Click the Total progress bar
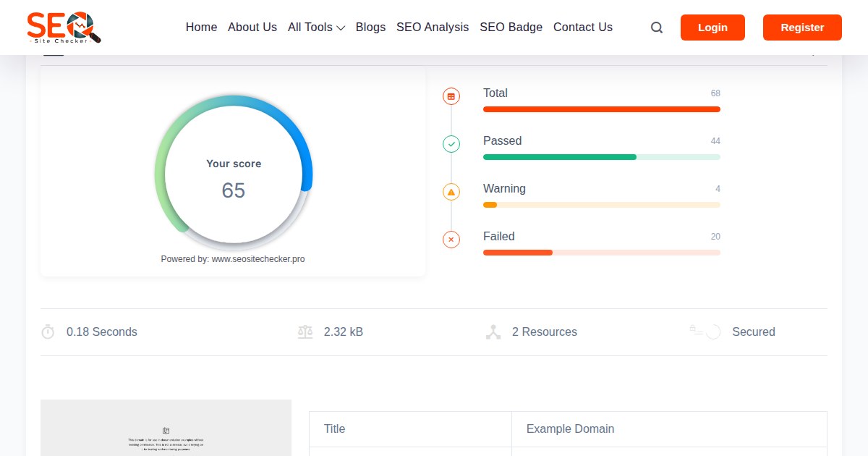This screenshot has width=868, height=456. 602,109
